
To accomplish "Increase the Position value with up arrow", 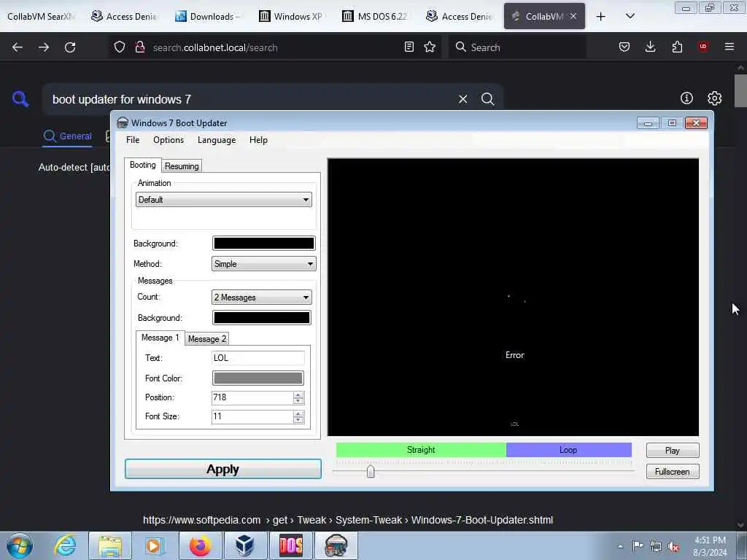I will coord(298,394).
